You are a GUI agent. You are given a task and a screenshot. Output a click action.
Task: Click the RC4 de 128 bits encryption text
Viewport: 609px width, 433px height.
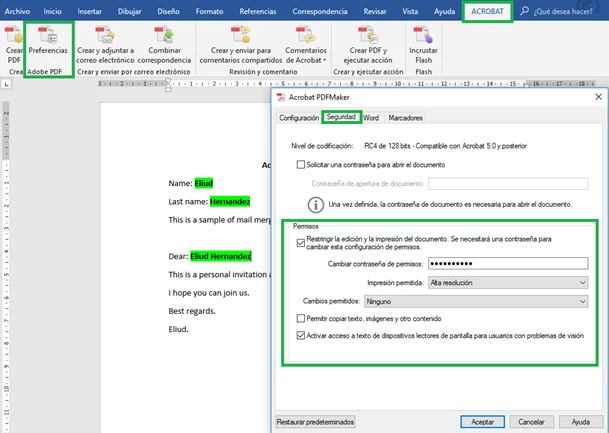coord(445,146)
